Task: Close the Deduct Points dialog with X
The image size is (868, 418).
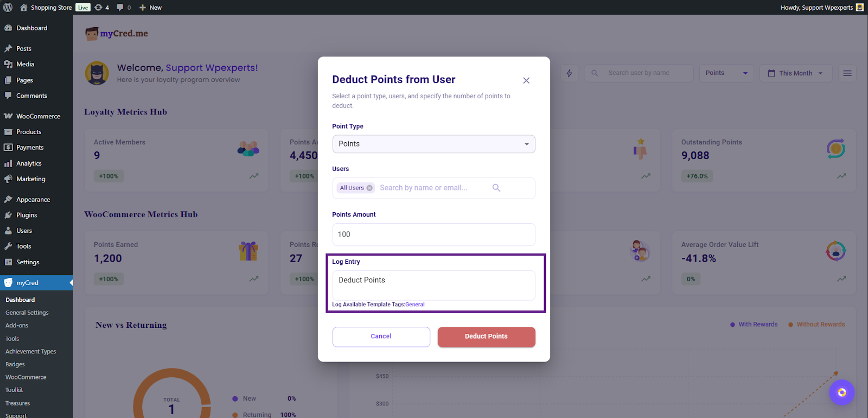Action: click(526, 80)
